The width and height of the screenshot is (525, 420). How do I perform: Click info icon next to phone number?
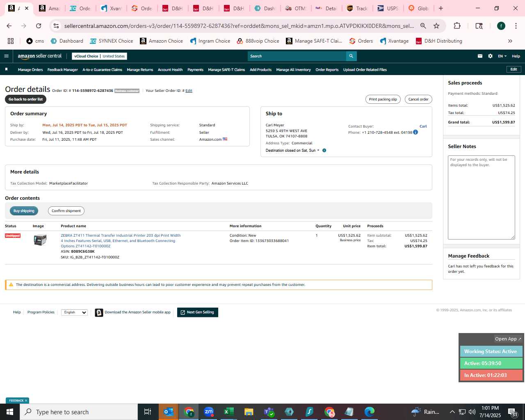[415, 132]
